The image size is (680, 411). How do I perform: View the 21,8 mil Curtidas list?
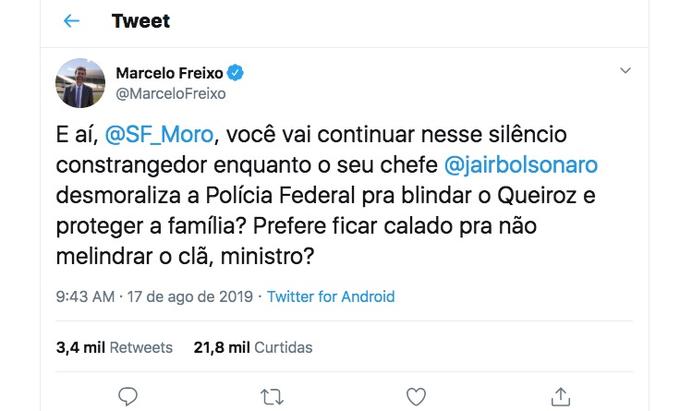(253, 348)
